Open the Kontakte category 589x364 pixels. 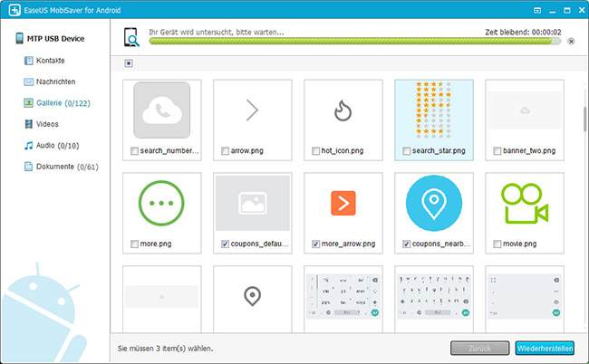coord(50,61)
